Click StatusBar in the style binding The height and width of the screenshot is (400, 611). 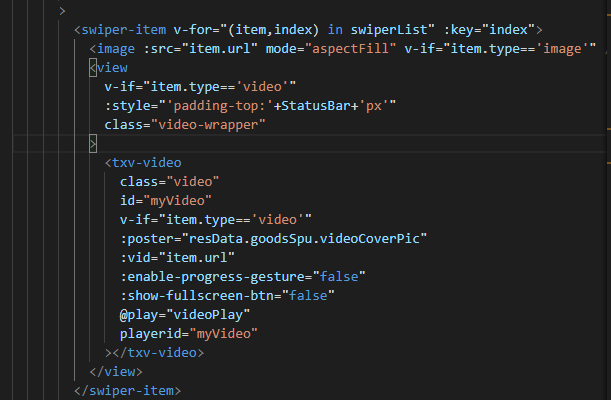[x=316, y=106]
